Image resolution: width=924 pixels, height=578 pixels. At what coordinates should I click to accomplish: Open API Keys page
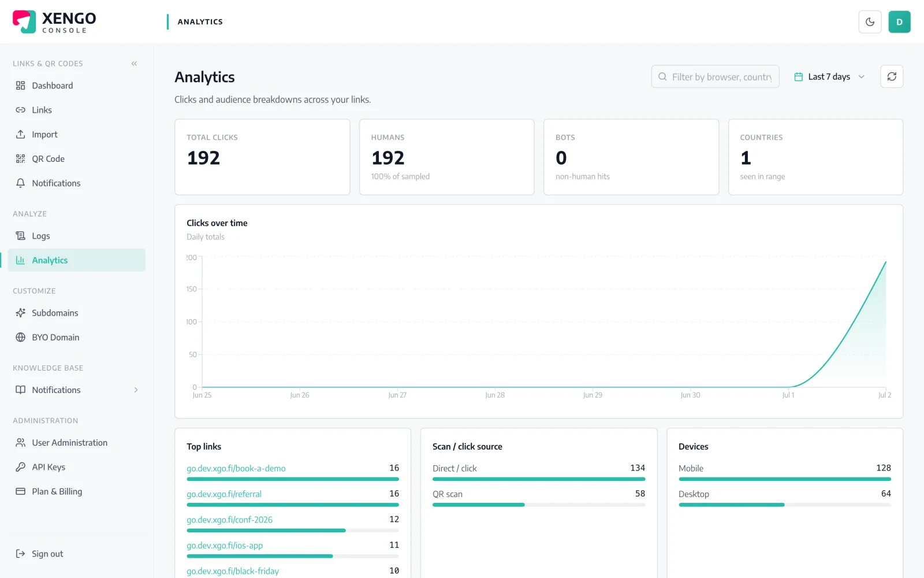[x=76, y=467]
